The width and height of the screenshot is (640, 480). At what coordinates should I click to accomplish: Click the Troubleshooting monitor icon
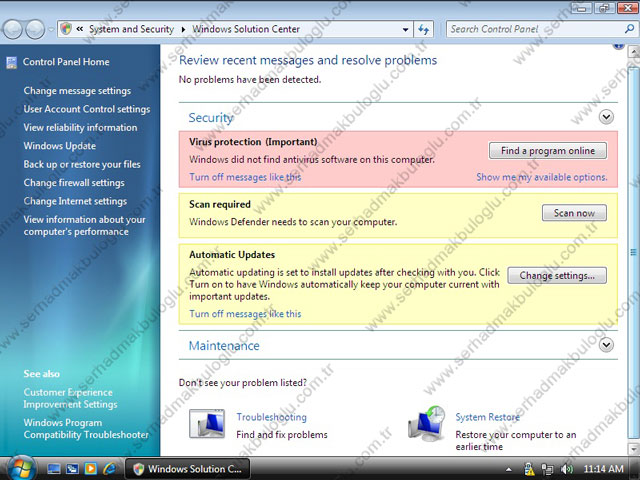point(207,424)
